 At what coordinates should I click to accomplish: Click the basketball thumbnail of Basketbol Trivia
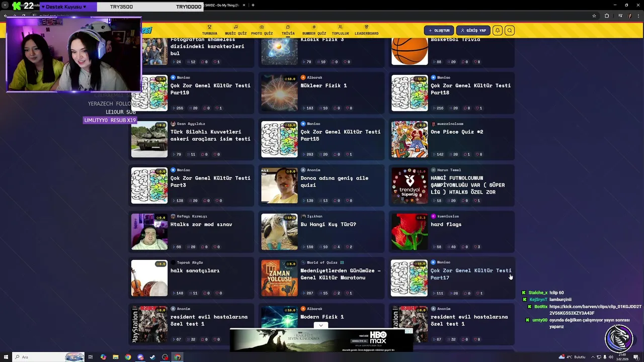[x=410, y=51]
